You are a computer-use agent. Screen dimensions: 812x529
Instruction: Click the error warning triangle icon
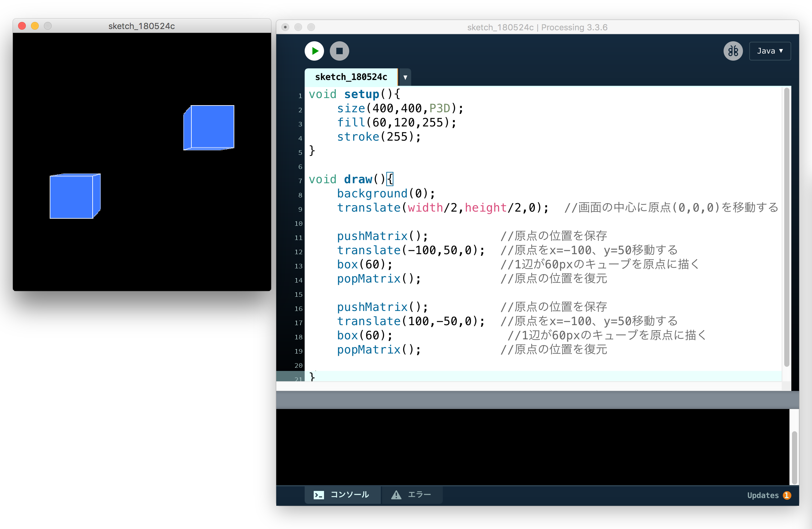[396, 494]
